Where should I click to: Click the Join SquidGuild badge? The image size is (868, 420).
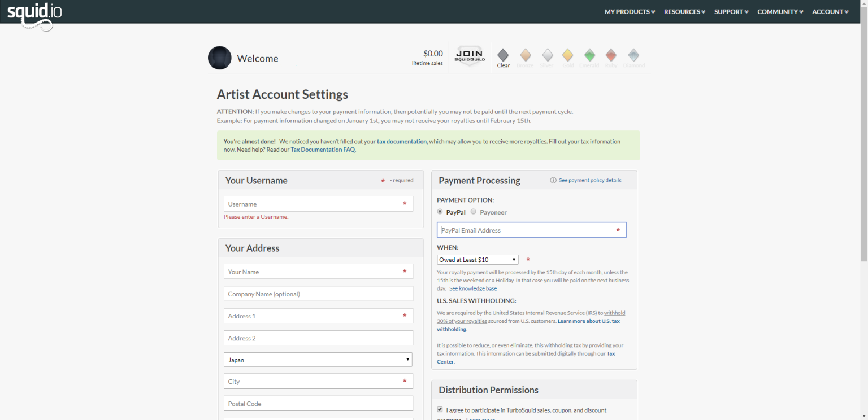tap(469, 57)
